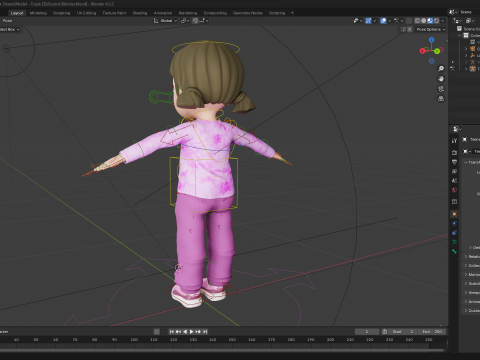Jump to the next keyframe
Screen dimensions: 480x360
click(198, 332)
